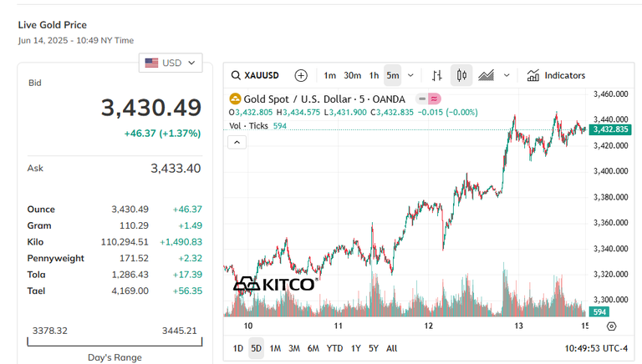
Task: Click the 10:49:53 UTC-4 timezone button
Action: [596, 348]
